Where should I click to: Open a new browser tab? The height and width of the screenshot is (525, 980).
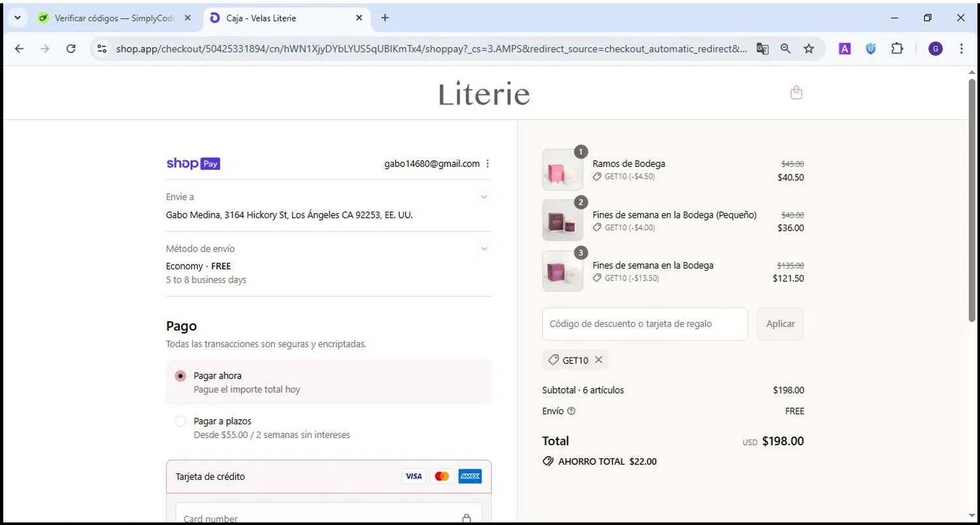click(x=385, y=18)
